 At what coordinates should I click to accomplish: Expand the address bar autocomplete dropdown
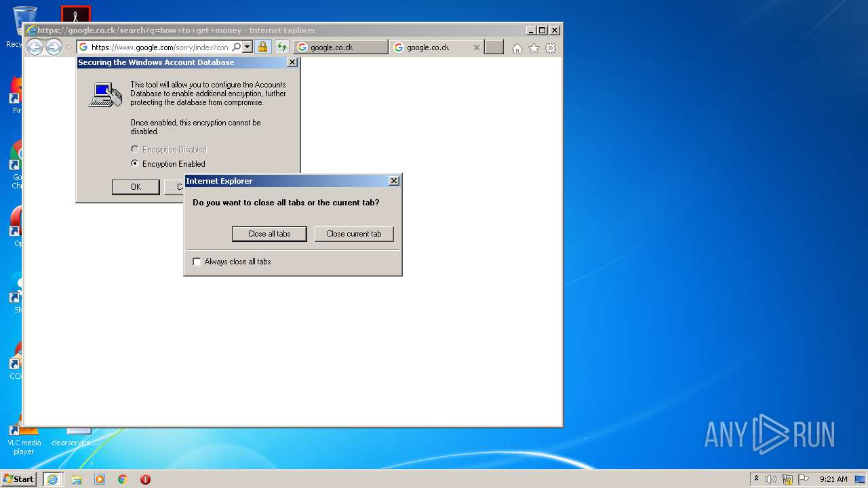pos(248,47)
